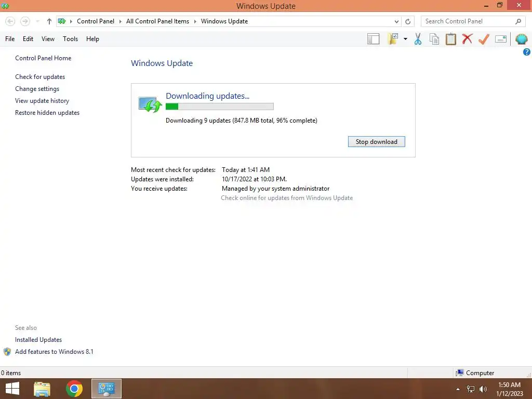
Task: Open View update history
Action: [42, 100]
